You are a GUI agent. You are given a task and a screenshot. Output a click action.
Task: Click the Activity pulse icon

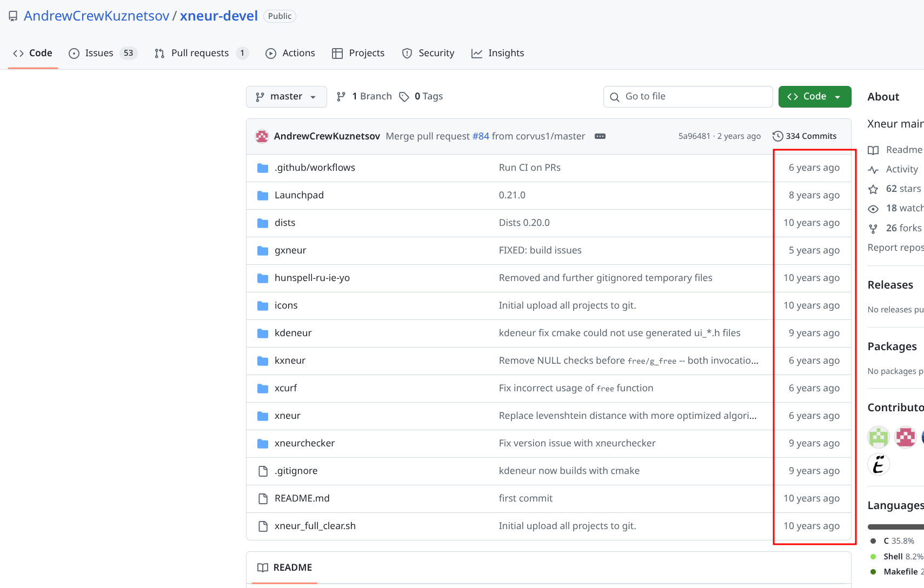873,170
